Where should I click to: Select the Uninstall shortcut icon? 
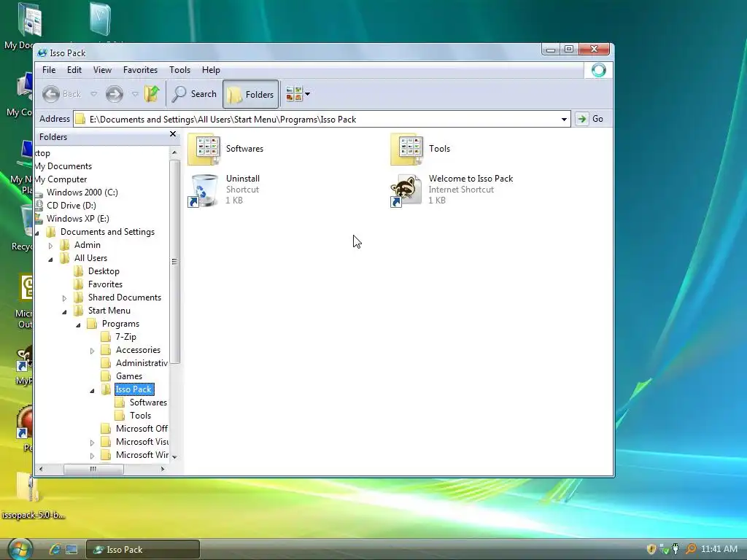(204, 190)
